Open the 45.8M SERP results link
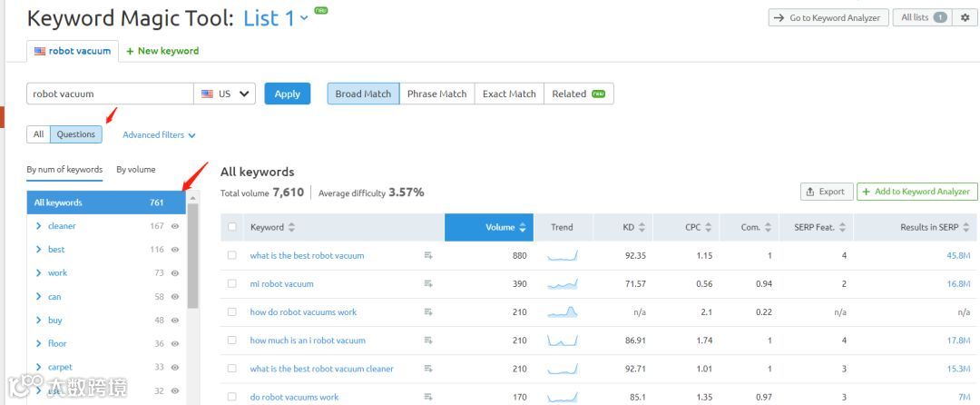Screen dimensions: 980x405 [958, 256]
